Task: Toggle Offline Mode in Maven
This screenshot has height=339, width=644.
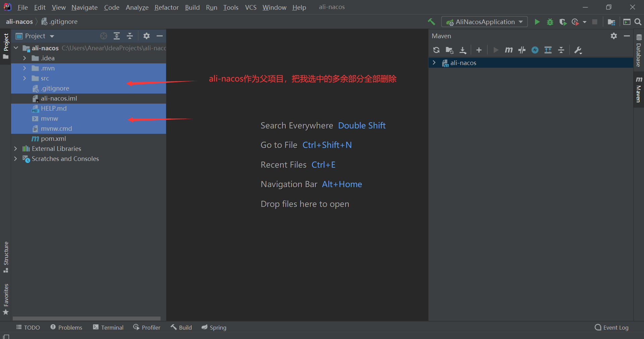Action: [x=522, y=50]
